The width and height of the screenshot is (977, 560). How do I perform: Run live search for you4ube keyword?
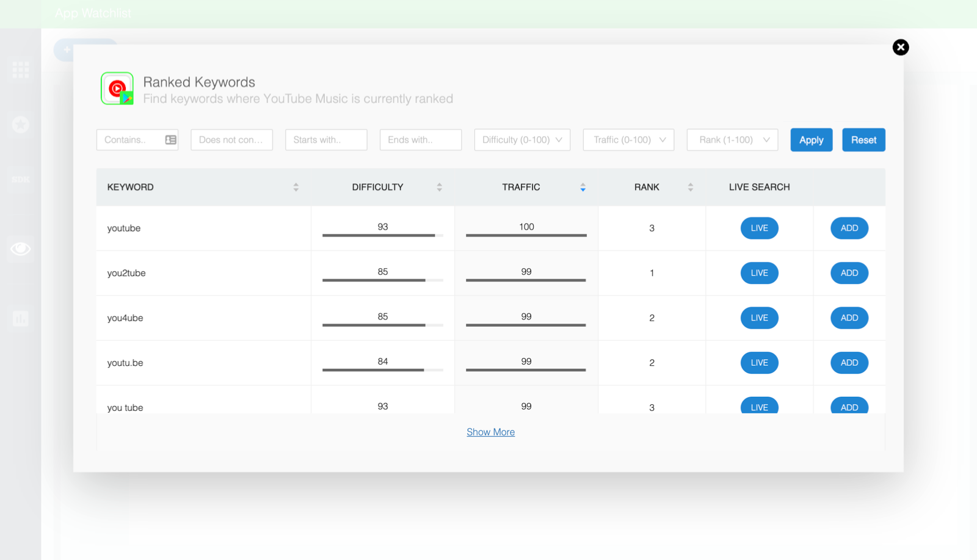(760, 318)
